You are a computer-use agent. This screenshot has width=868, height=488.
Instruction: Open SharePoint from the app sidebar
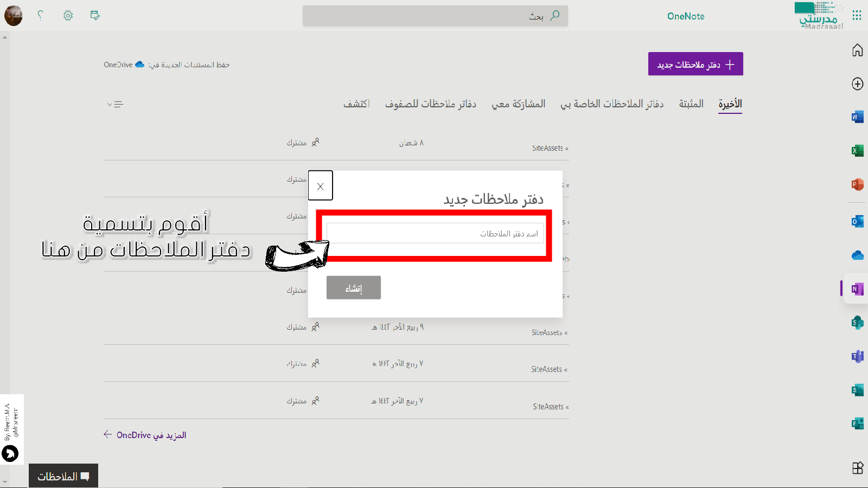(857, 323)
